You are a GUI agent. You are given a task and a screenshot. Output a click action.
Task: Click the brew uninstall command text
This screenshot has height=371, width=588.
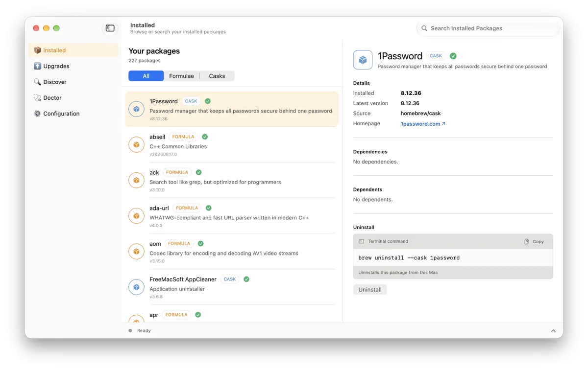point(409,258)
